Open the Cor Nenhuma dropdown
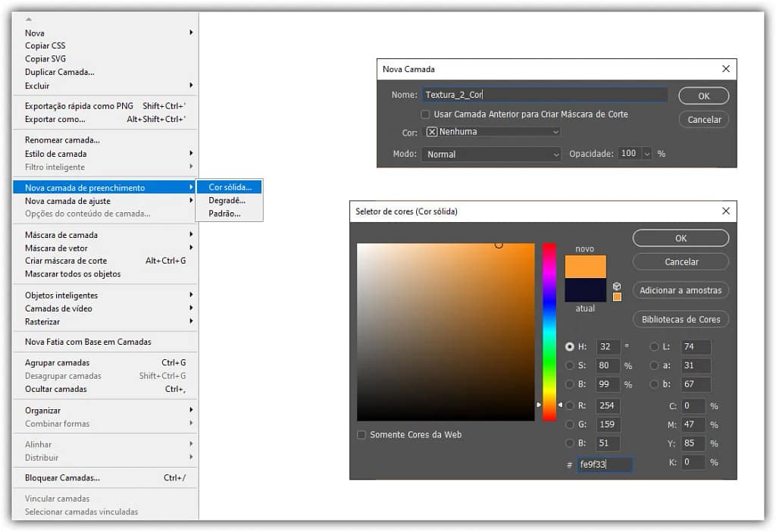 (492, 132)
